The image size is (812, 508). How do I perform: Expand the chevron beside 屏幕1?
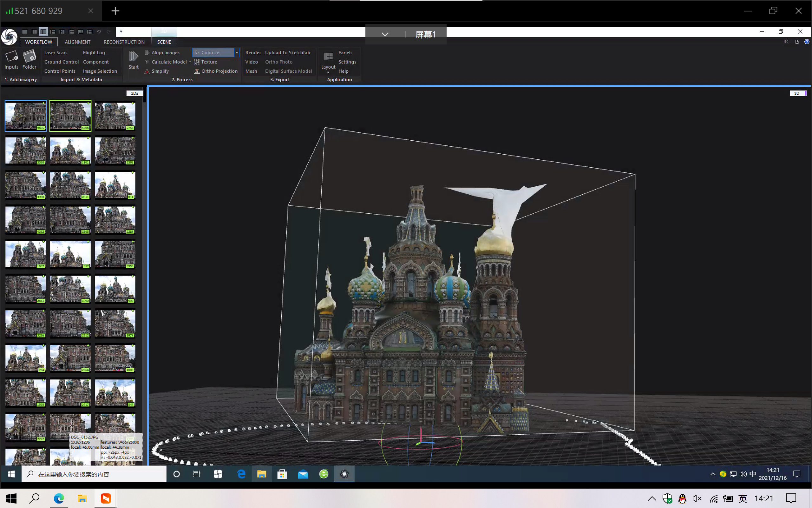pyautogui.click(x=385, y=34)
